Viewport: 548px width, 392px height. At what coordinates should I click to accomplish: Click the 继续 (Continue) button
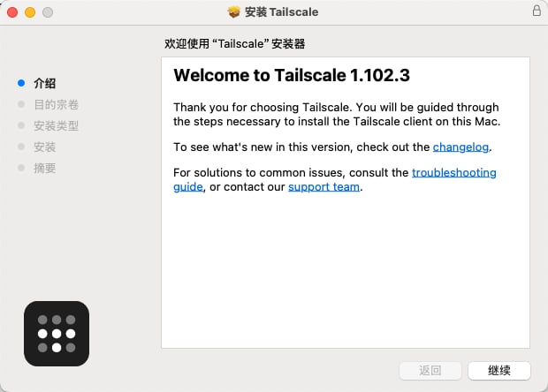[x=499, y=370]
